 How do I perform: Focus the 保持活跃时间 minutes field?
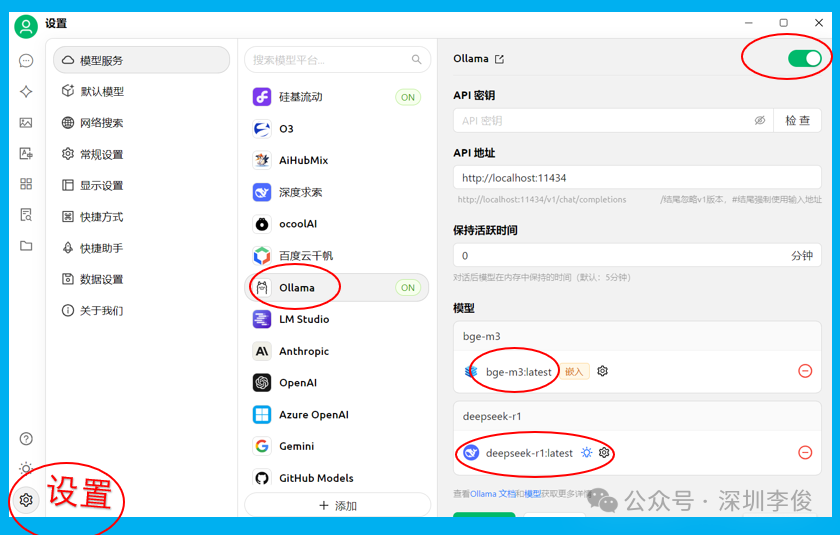[637, 255]
